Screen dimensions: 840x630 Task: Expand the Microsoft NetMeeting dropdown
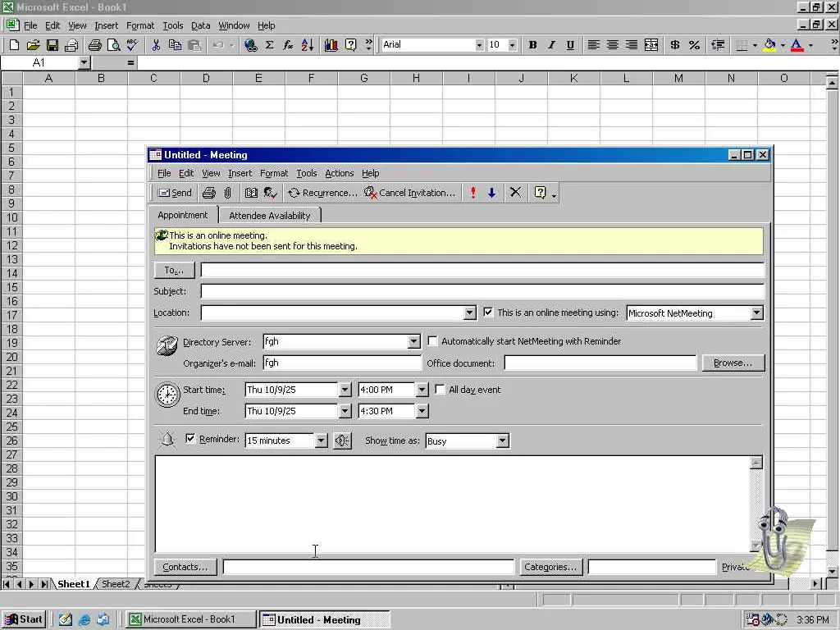click(756, 313)
